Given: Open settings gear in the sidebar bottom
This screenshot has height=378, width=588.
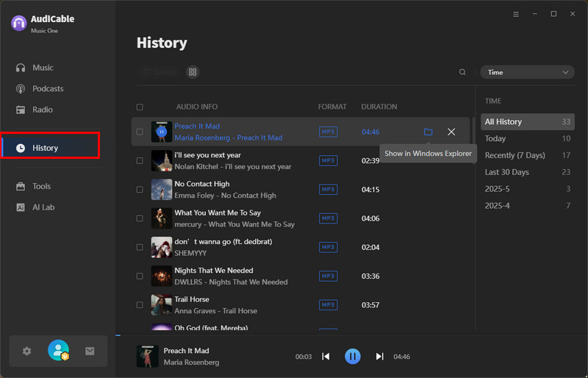Looking at the screenshot, I should click(x=26, y=352).
